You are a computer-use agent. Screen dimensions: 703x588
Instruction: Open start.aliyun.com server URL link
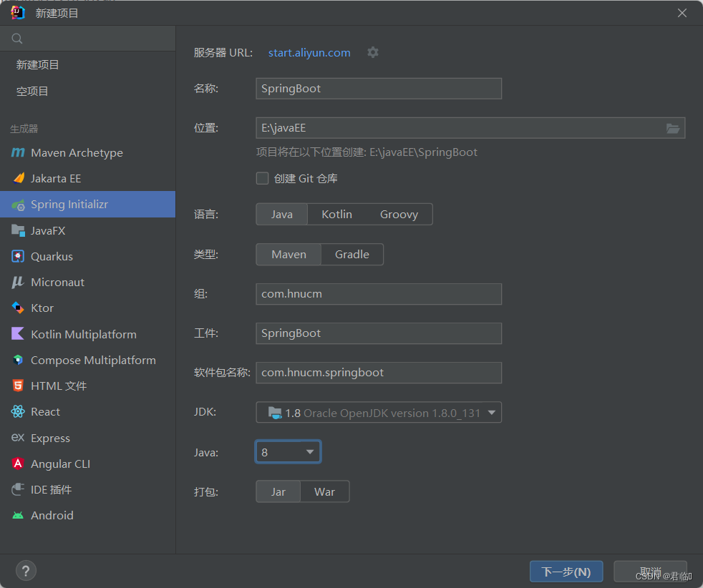coord(309,53)
